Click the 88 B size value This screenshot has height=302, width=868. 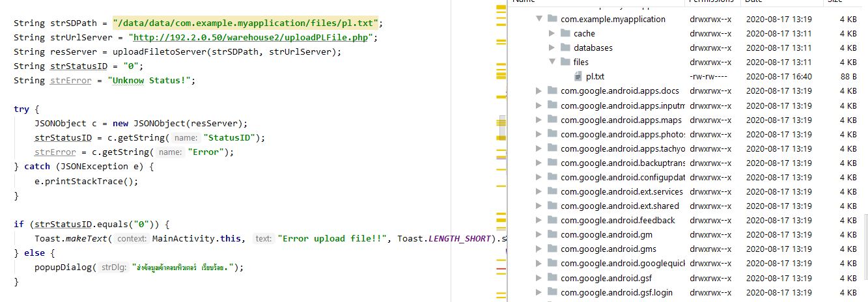[848, 76]
